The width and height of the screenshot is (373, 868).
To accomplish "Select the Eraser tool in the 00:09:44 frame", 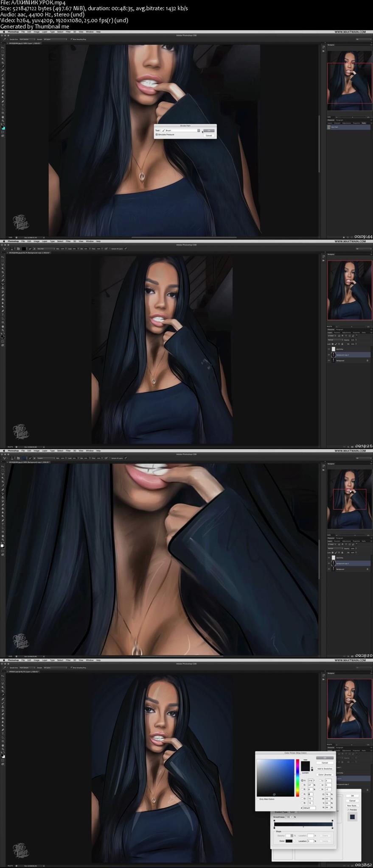I will click(x=3, y=86).
